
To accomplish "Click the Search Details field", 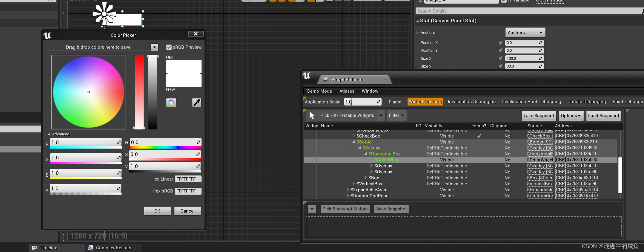I will coord(528,11).
